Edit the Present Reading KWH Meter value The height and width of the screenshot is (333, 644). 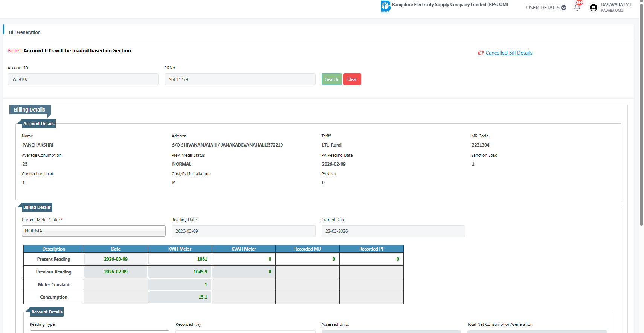(x=180, y=259)
